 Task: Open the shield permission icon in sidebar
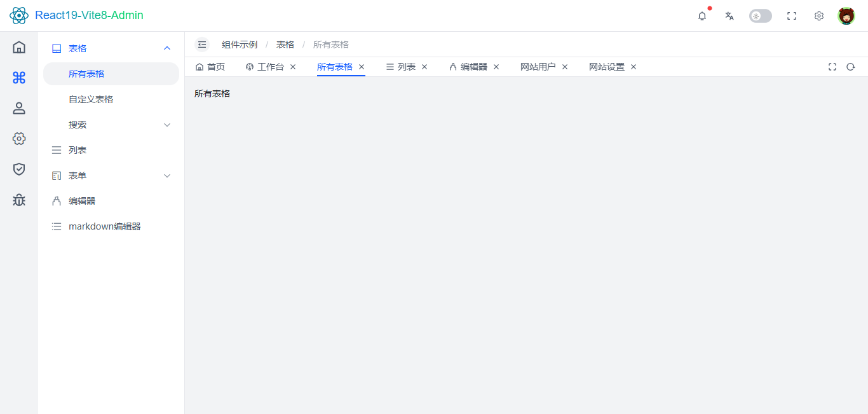(19, 169)
